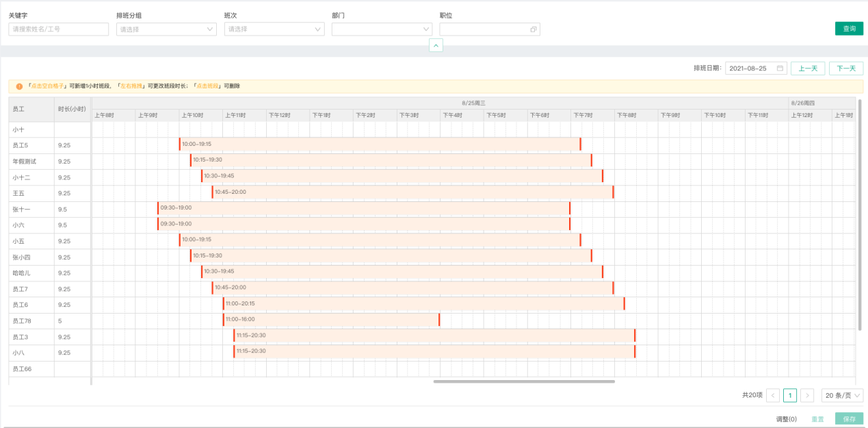
Task: Go to the previous page using left arrow
Action: coord(773,395)
